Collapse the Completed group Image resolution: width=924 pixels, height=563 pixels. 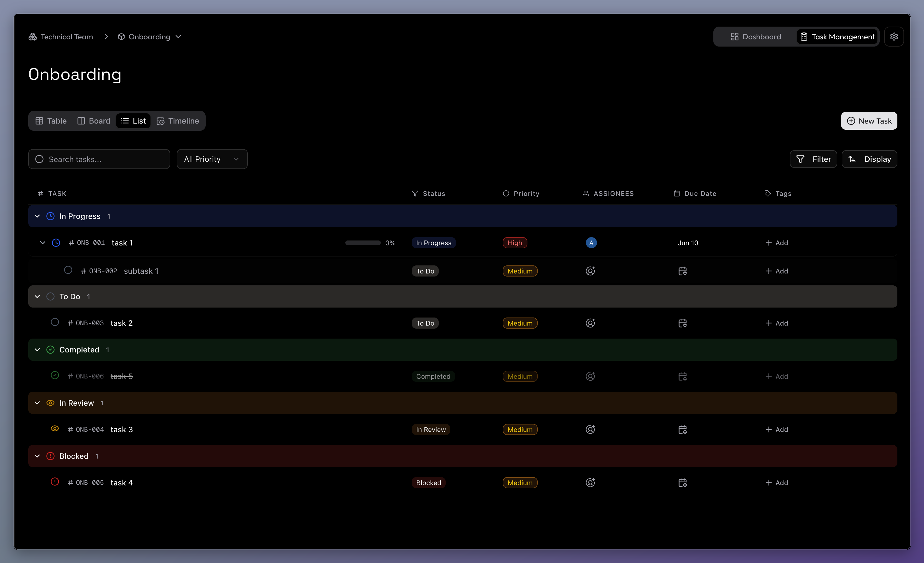click(x=37, y=350)
